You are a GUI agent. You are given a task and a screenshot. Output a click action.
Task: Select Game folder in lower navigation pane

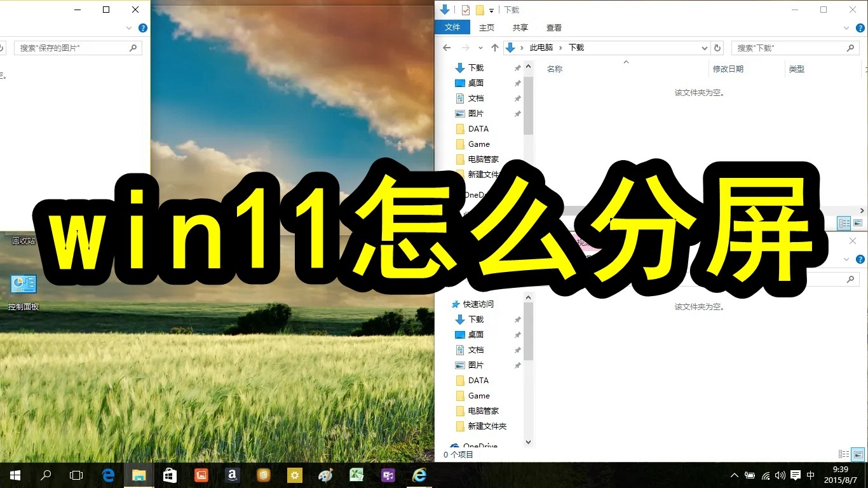(x=479, y=396)
